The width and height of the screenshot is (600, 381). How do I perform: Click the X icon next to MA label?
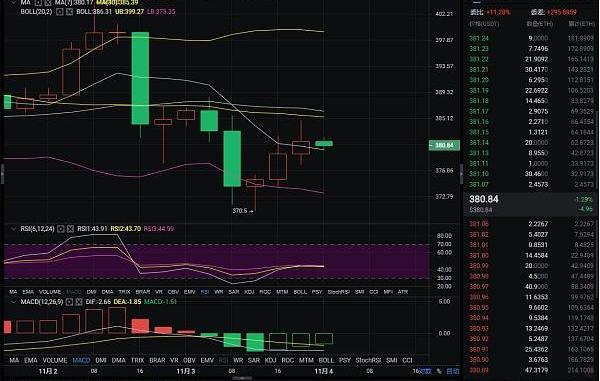48,2
